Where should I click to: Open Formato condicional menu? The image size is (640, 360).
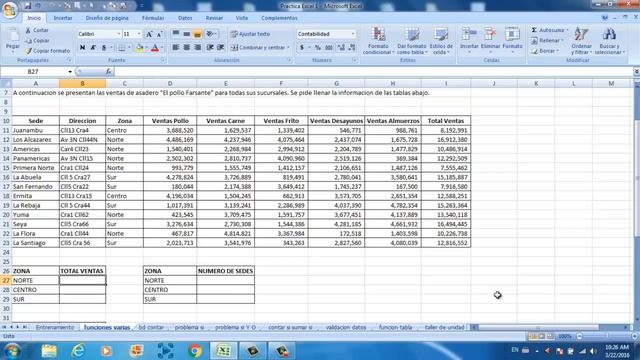point(378,41)
